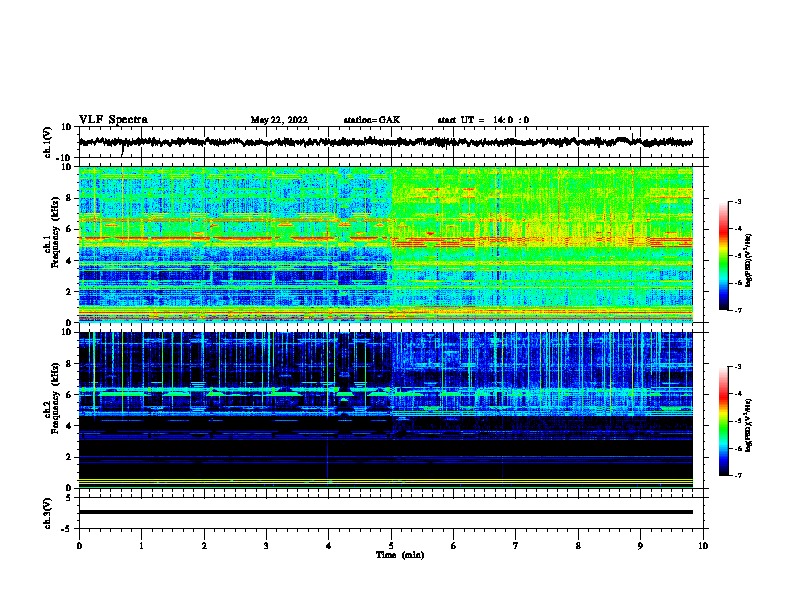
Task: Click the "ch.3(V)" bottom axis label
Action: [x=48, y=513]
